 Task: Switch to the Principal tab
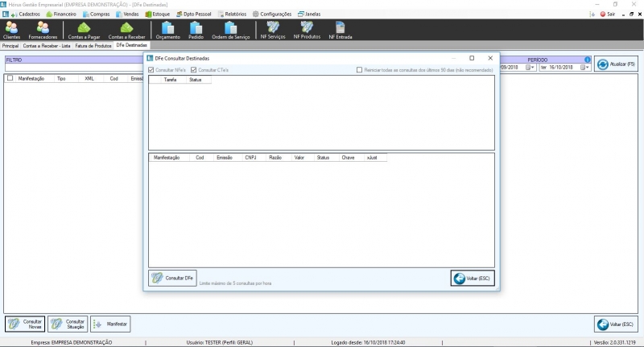pos(10,46)
